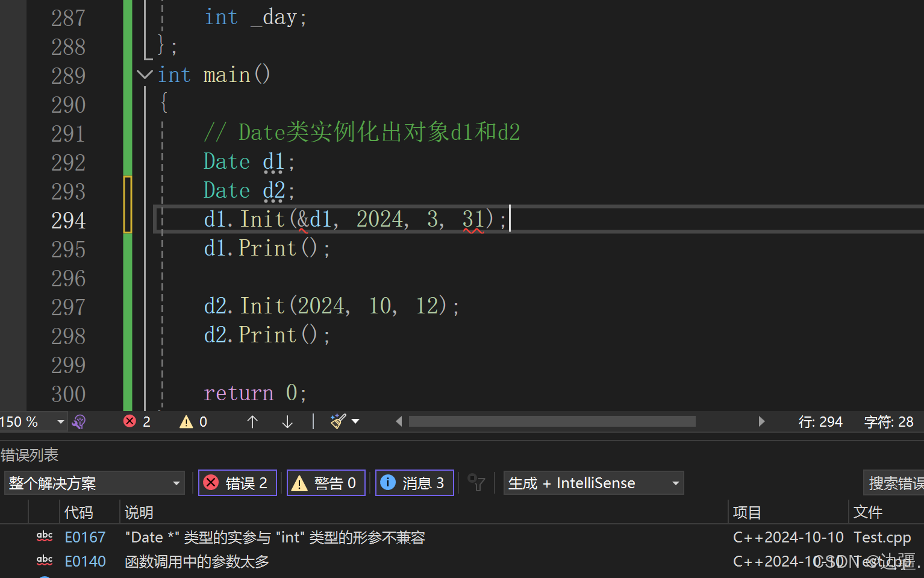Click the red error count icon in status strip

tap(130, 421)
